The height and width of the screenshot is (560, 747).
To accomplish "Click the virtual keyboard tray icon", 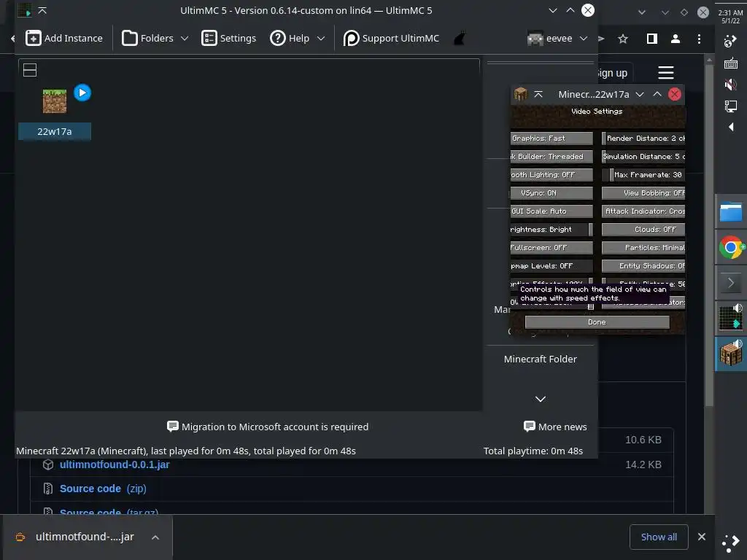I will [x=731, y=63].
